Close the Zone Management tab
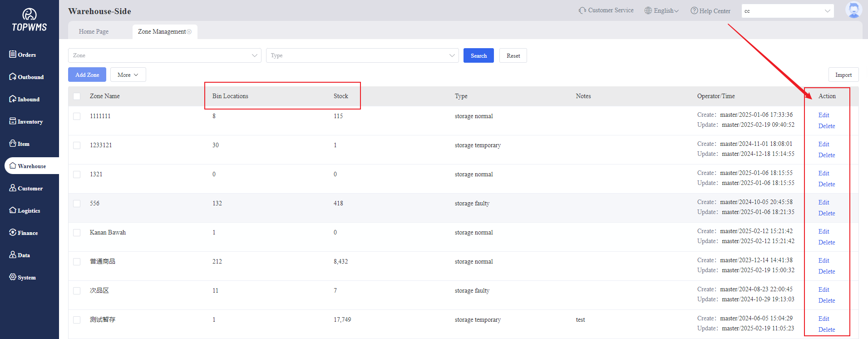 189,32
